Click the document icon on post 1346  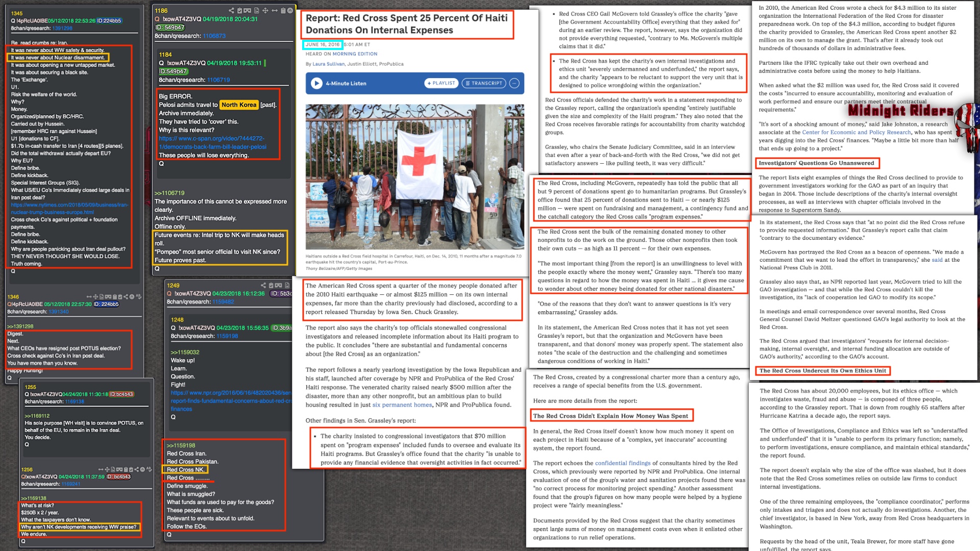pos(102,296)
